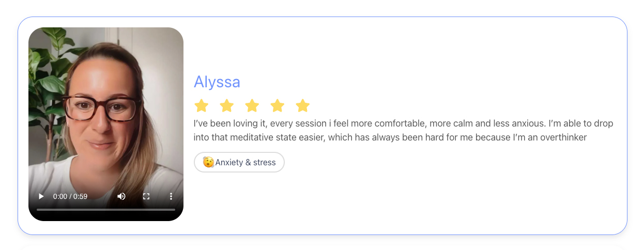This screenshot has height=250, width=644.
Task: Open the video's three-dot options menu
Action: click(171, 196)
